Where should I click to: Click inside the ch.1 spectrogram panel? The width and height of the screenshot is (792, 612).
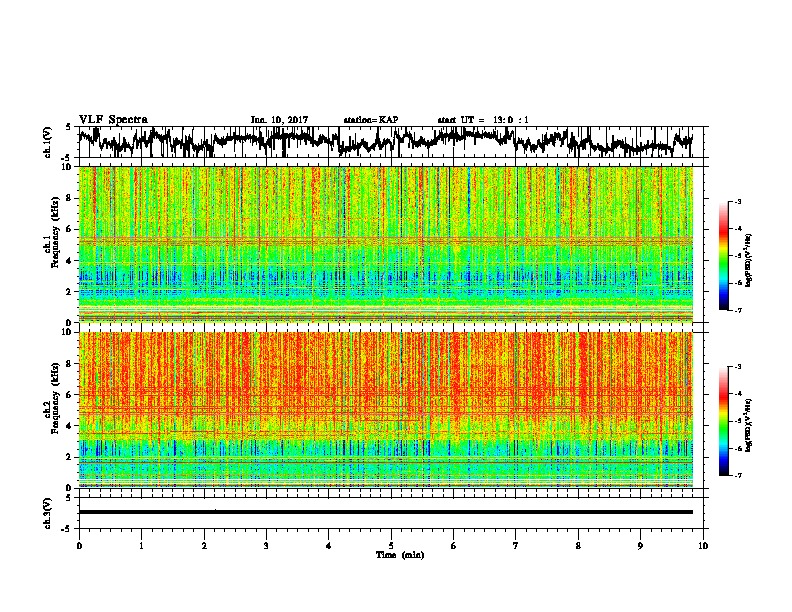pyautogui.click(x=386, y=244)
